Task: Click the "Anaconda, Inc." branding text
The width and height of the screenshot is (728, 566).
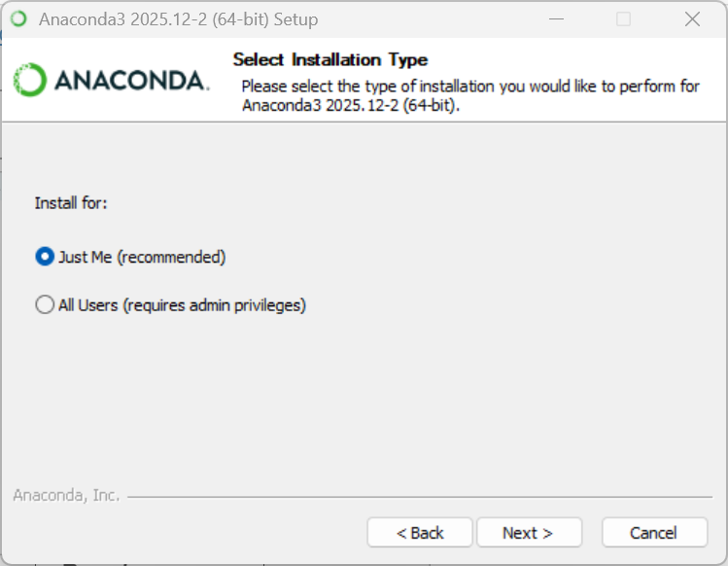Action: (66, 496)
